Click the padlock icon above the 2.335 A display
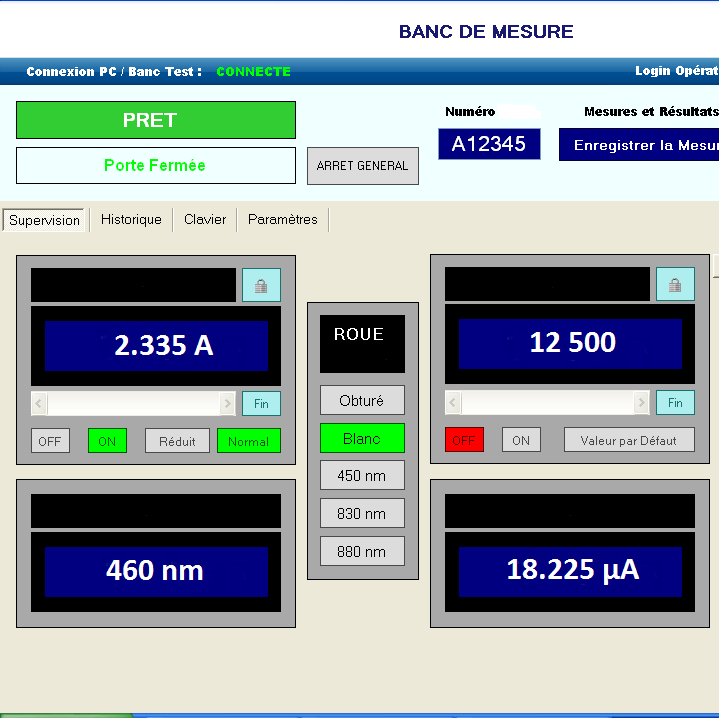The height and width of the screenshot is (719, 719). coord(261,285)
